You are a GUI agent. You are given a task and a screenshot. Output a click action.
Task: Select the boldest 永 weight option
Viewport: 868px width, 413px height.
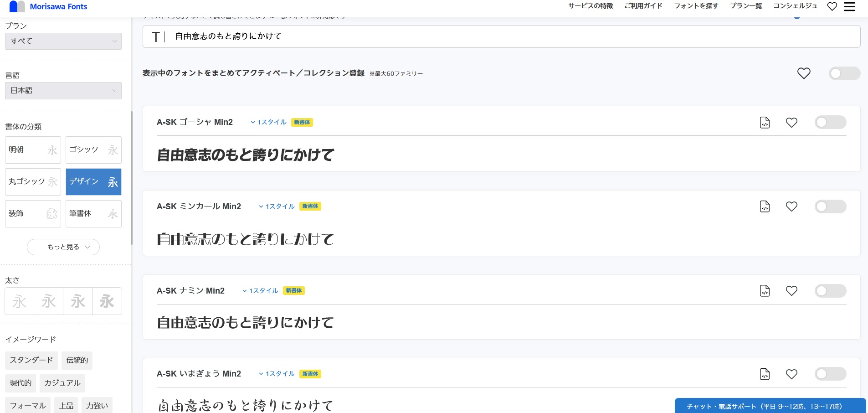coord(107,301)
